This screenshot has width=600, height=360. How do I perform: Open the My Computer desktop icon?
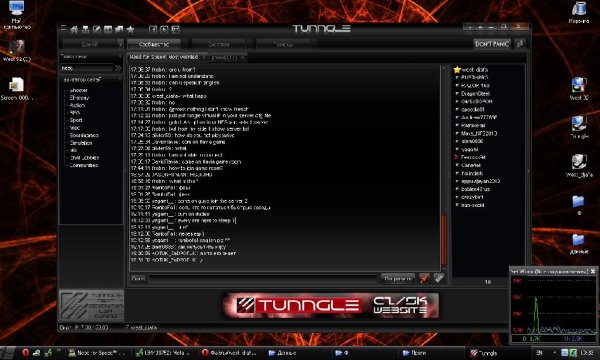[x=16, y=15]
